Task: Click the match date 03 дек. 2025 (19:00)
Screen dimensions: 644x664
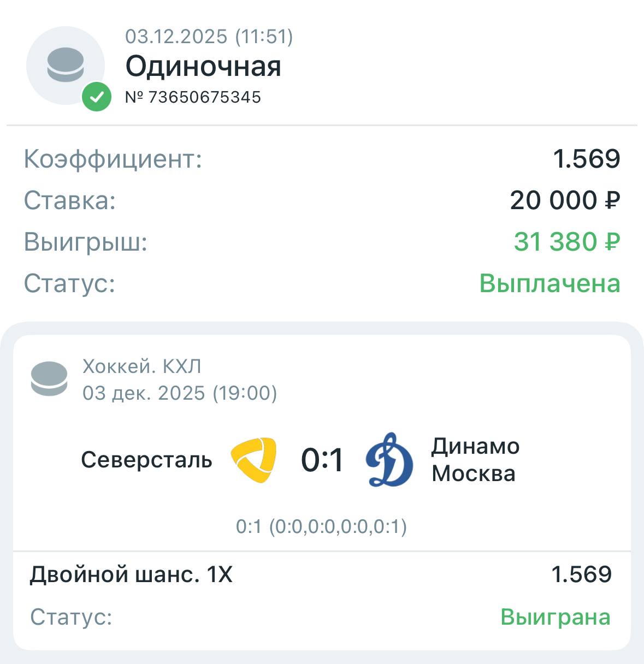Action: tap(180, 393)
